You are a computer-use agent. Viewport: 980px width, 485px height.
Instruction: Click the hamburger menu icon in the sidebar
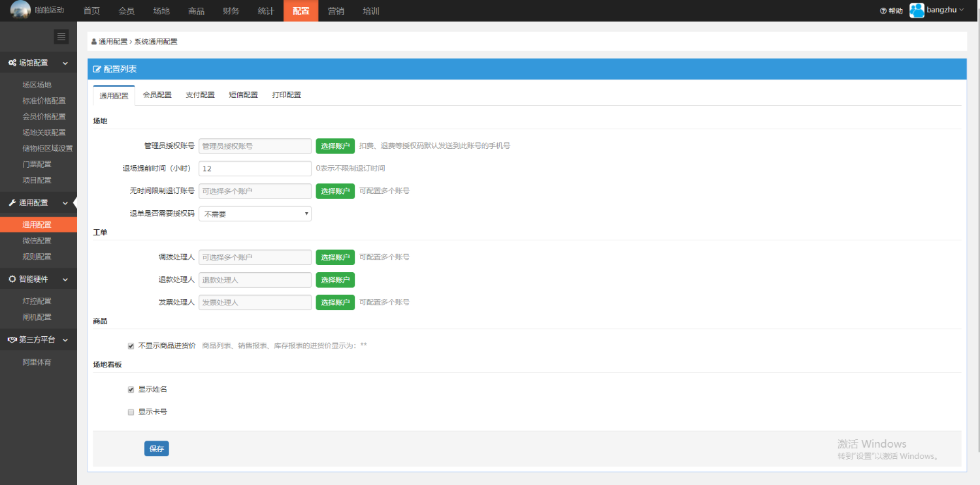(x=61, y=37)
